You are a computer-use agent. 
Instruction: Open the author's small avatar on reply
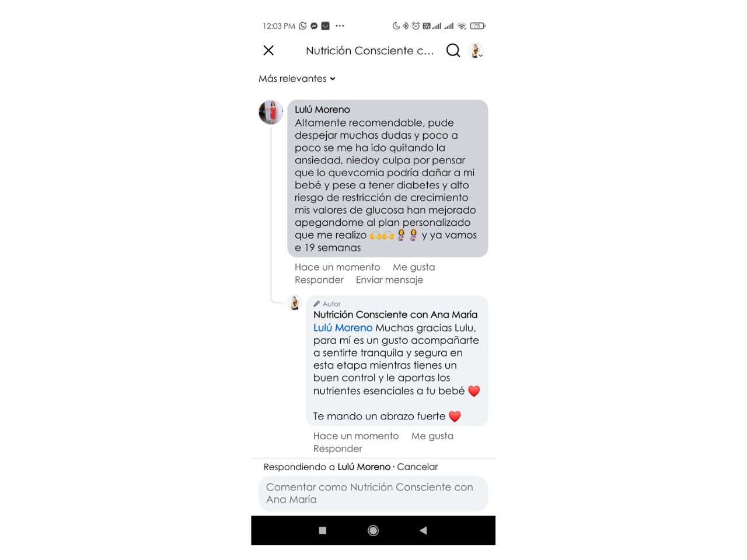coord(295,303)
